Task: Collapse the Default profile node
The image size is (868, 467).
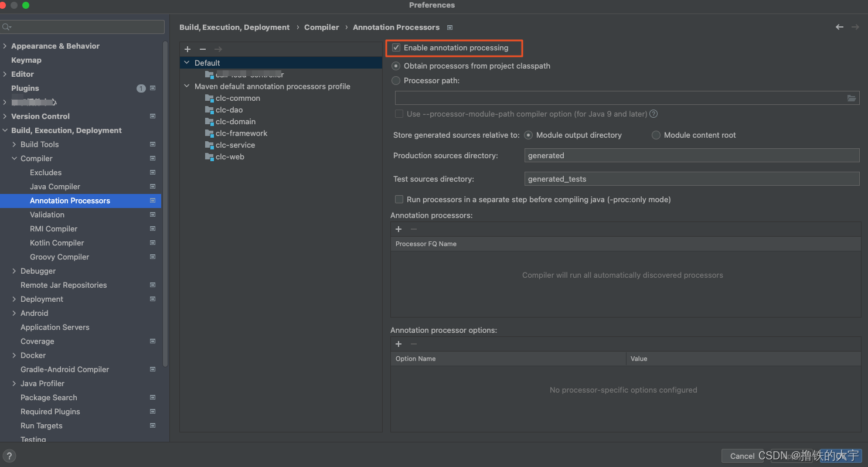Action: (x=187, y=63)
